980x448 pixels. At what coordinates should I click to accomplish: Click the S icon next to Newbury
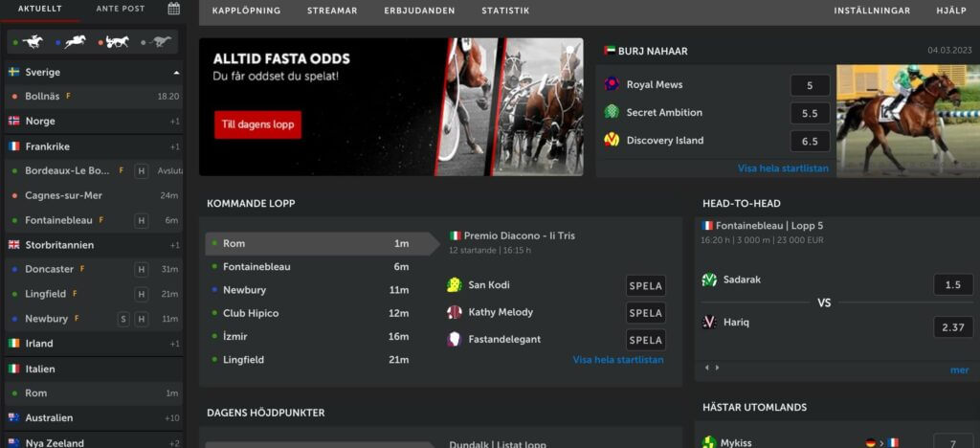[123, 320]
